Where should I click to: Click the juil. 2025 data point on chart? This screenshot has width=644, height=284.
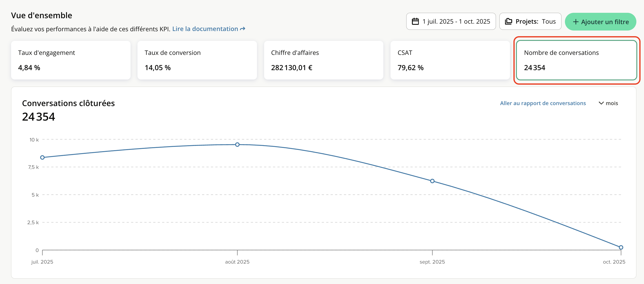tap(43, 157)
